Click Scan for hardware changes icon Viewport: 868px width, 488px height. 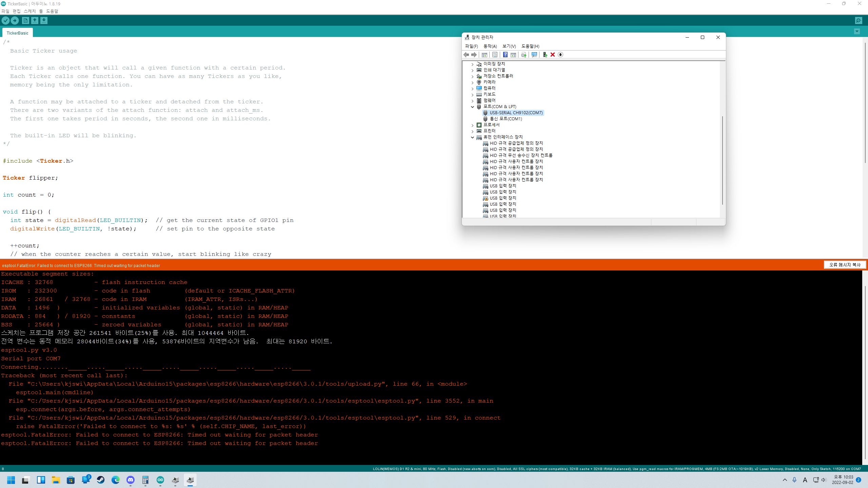tap(534, 55)
